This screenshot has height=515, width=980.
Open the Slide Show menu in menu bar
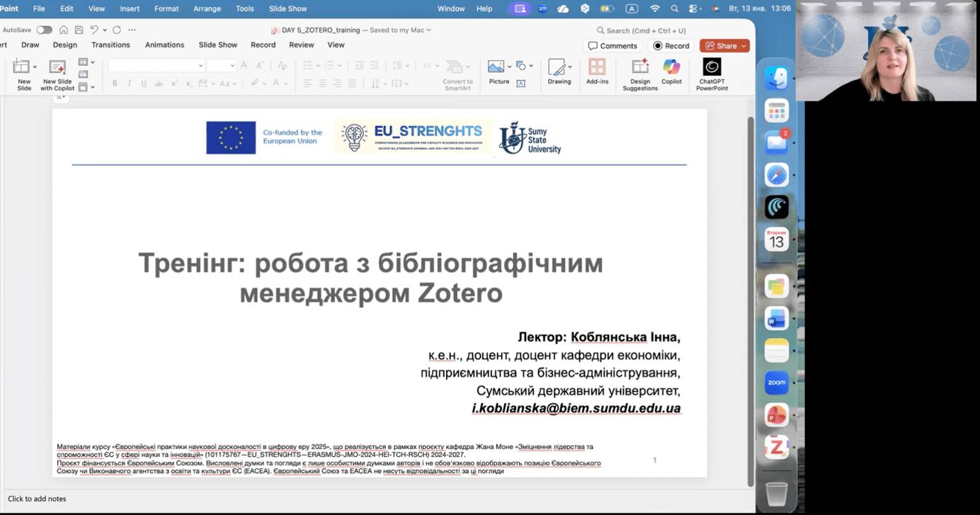[x=287, y=9]
